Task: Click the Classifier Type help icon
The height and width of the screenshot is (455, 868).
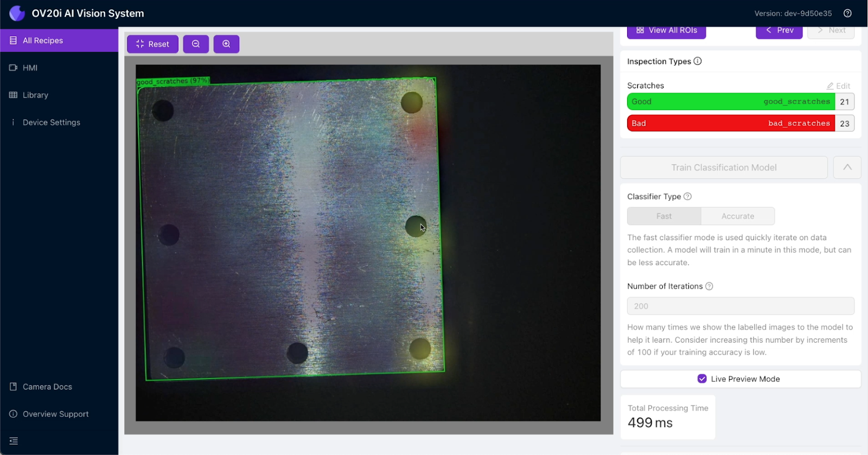Action: pos(687,196)
